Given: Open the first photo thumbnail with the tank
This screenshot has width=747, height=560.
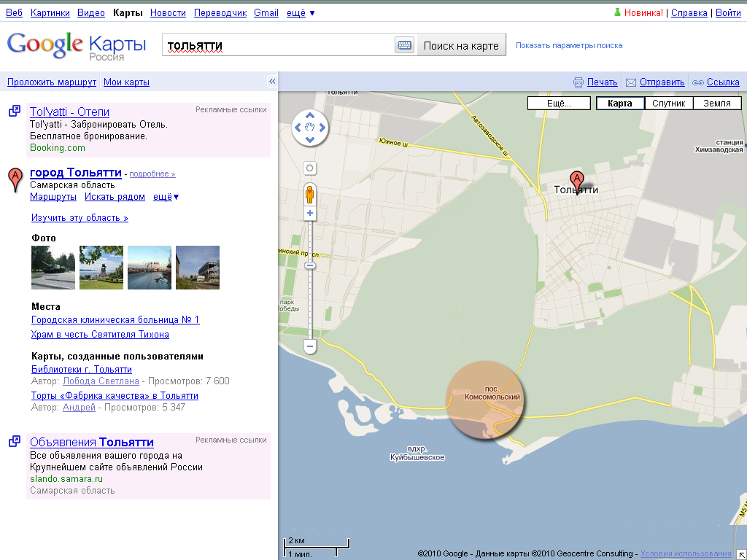Looking at the screenshot, I should pyautogui.click(x=53, y=268).
